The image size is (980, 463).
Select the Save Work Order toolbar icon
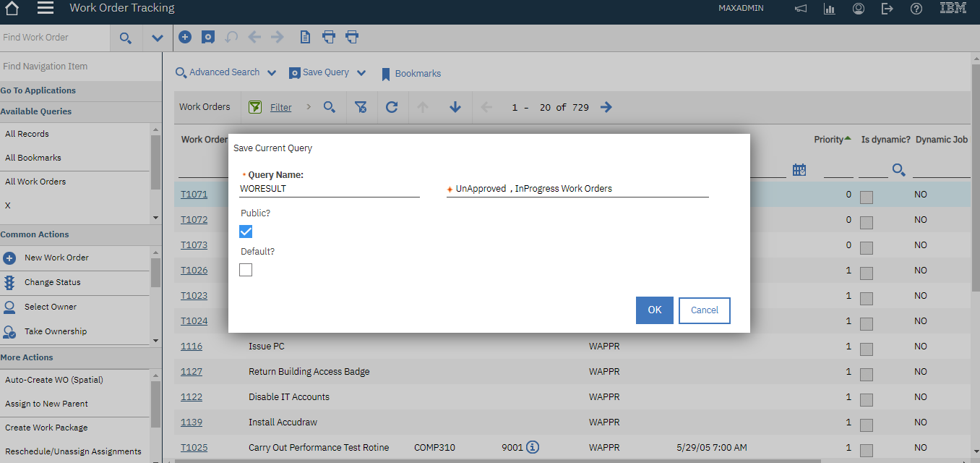tap(207, 36)
